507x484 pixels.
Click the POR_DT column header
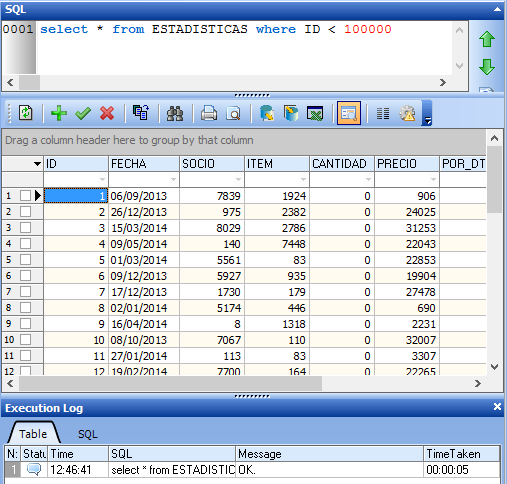pyautogui.click(x=463, y=164)
